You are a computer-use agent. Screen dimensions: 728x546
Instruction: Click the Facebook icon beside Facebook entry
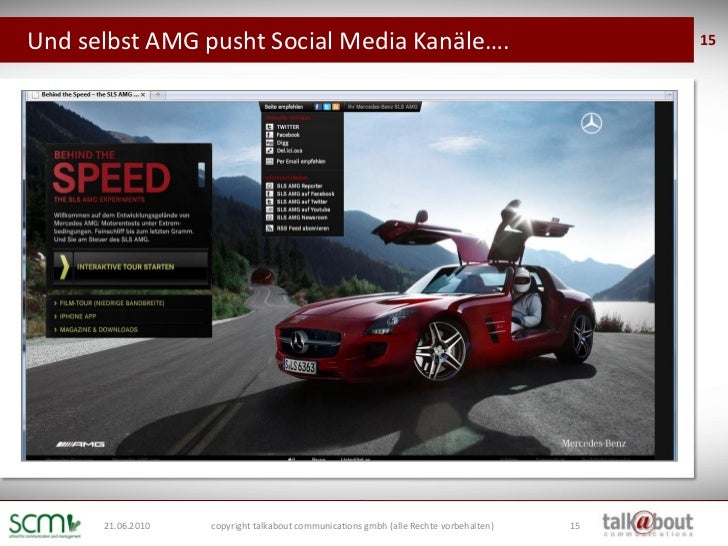[269, 135]
